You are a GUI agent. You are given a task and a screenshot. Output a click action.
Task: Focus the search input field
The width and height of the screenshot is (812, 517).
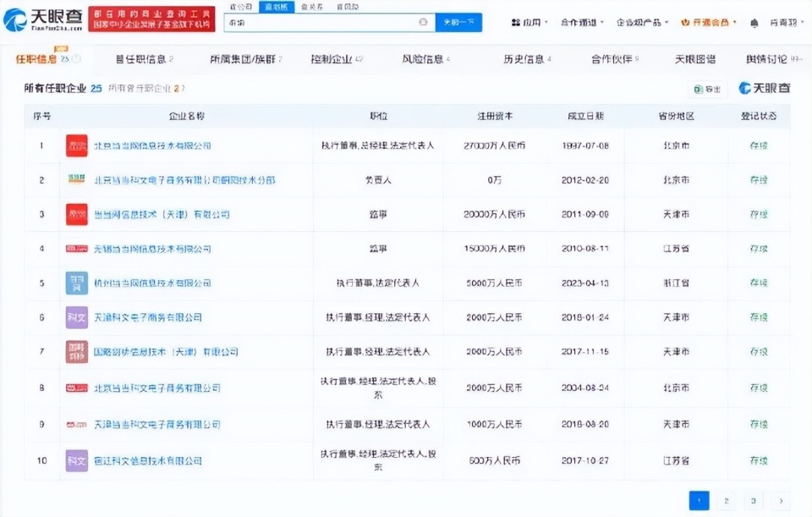click(329, 22)
